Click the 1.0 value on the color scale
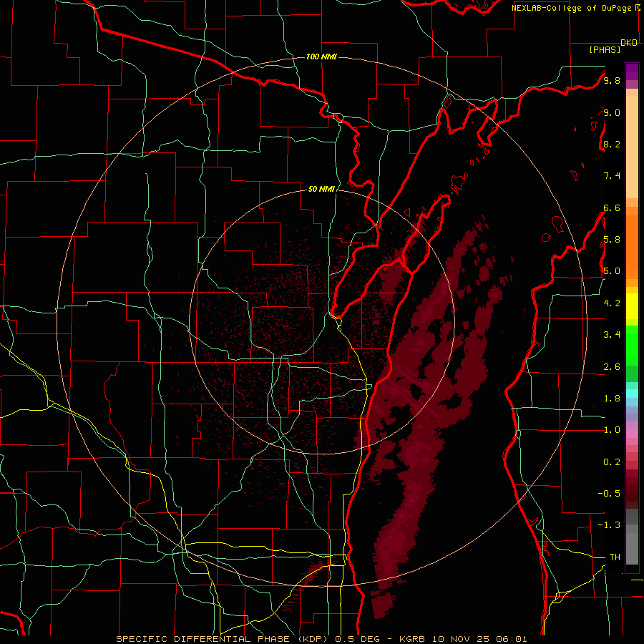This screenshot has width=644, height=644. coord(612,430)
